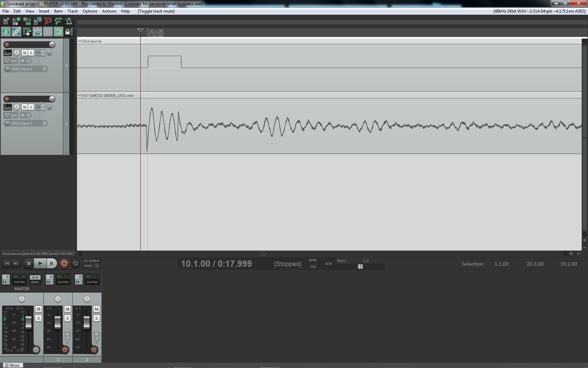This screenshot has width=588, height=368.
Task: Open track 2 IN monitoring dropdown
Action: click(26, 115)
